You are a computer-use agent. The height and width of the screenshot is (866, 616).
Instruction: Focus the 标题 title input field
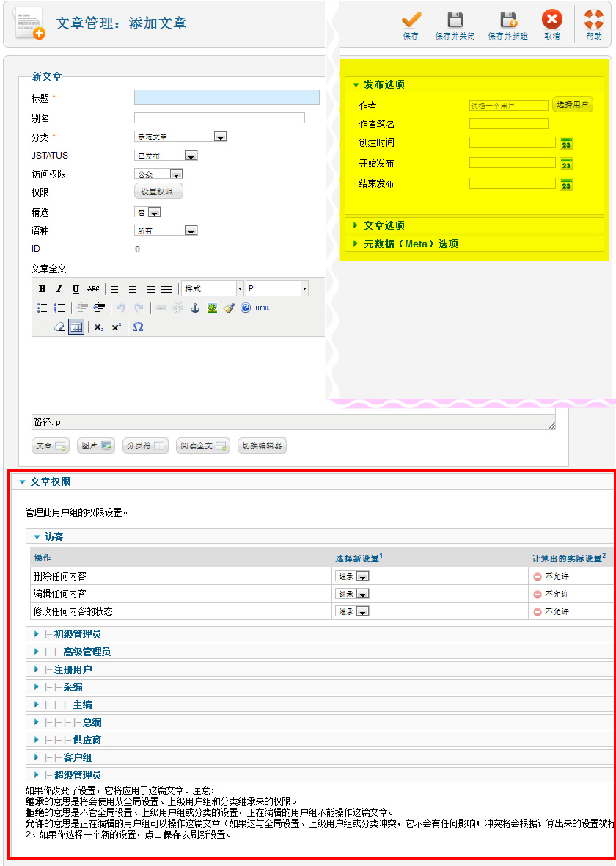[x=227, y=98]
